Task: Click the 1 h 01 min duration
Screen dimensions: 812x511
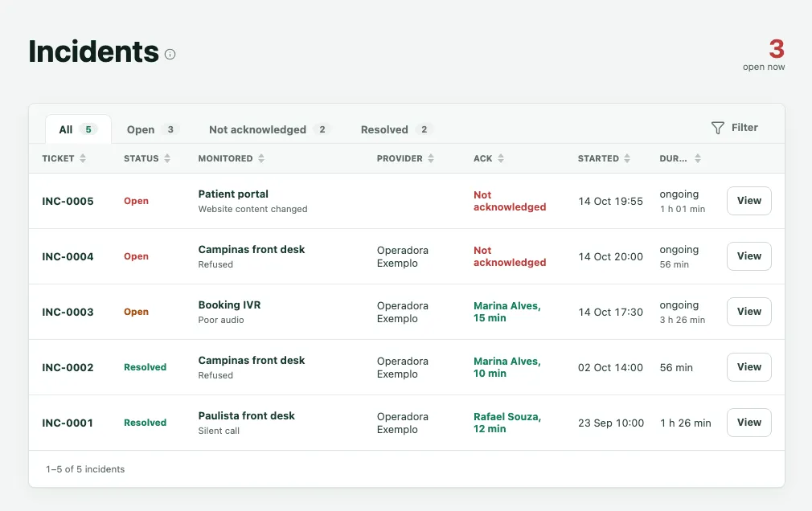Action: tap(683, 209)
